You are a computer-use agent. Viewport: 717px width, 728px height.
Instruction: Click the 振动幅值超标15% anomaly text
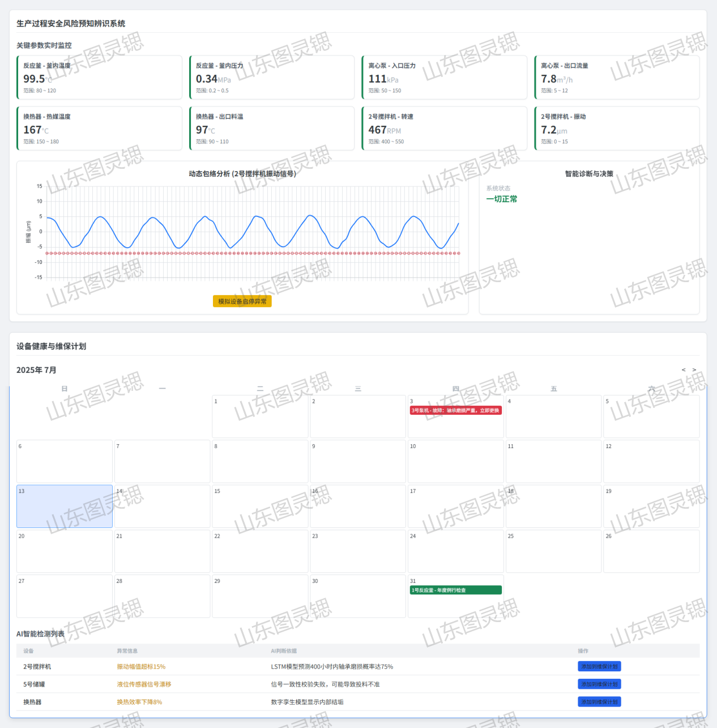pyautogui.click(x=141, y=667)
